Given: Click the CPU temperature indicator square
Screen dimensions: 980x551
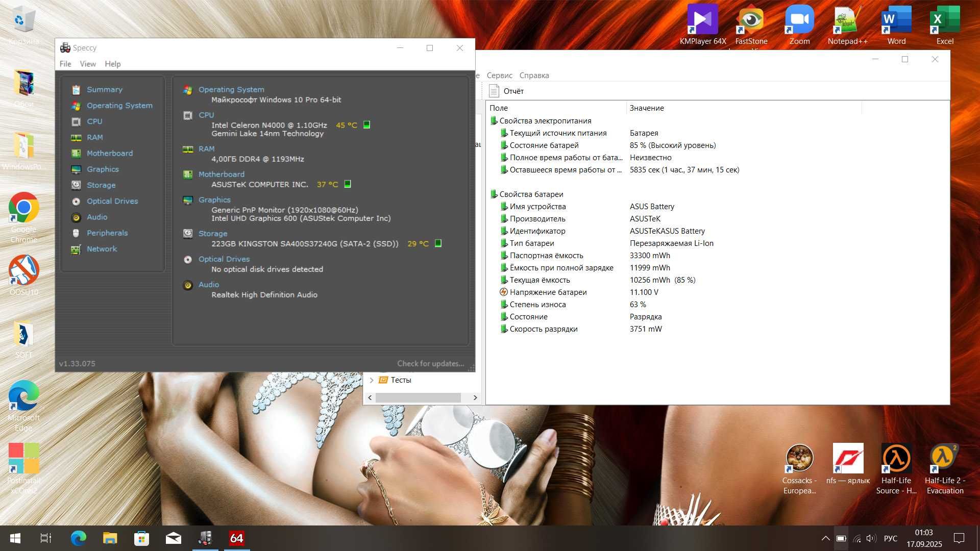Looking at the screenshot, I should 366,124.
